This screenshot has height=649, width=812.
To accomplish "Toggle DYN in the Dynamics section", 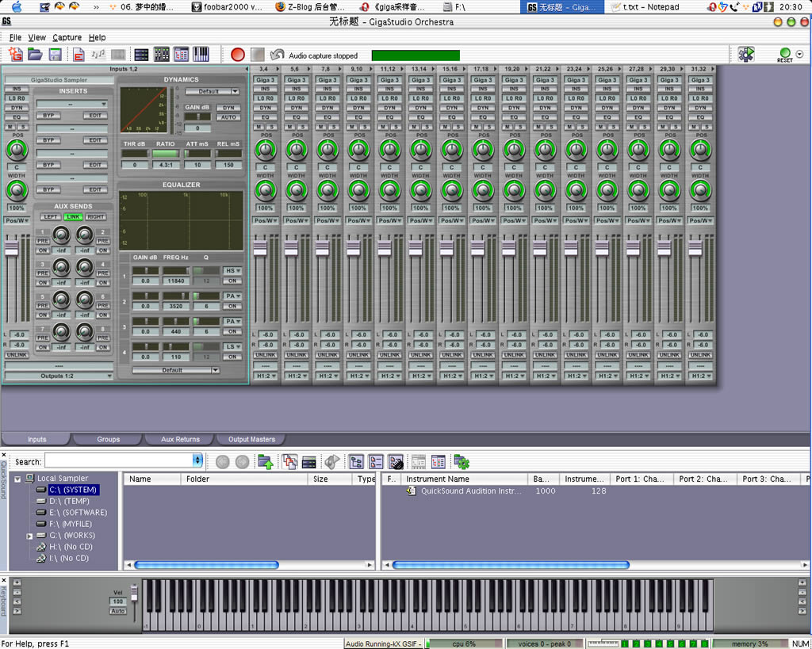I will coord(228,108).
